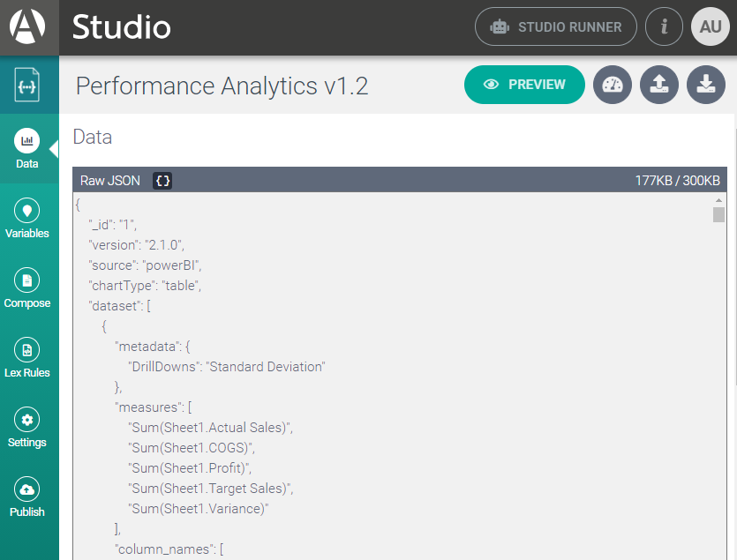Click the PREVIEW button
Viewport: 737px width, 560px height.
pyautogui.click(x=524, y=85)
